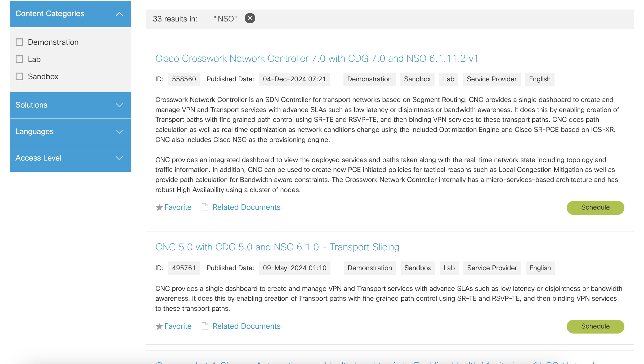
Task: Click document icon beside second Related Documents
Action: 205,326
